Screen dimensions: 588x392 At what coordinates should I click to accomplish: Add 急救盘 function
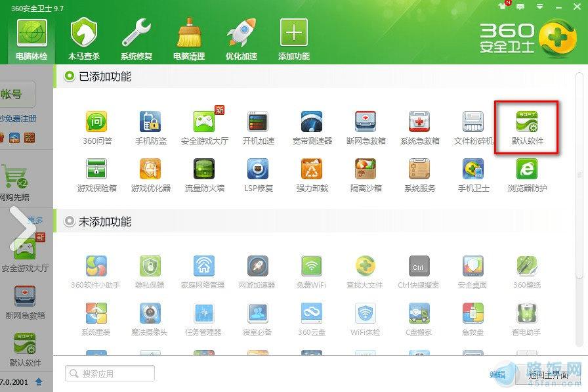[x=472, y=319]
